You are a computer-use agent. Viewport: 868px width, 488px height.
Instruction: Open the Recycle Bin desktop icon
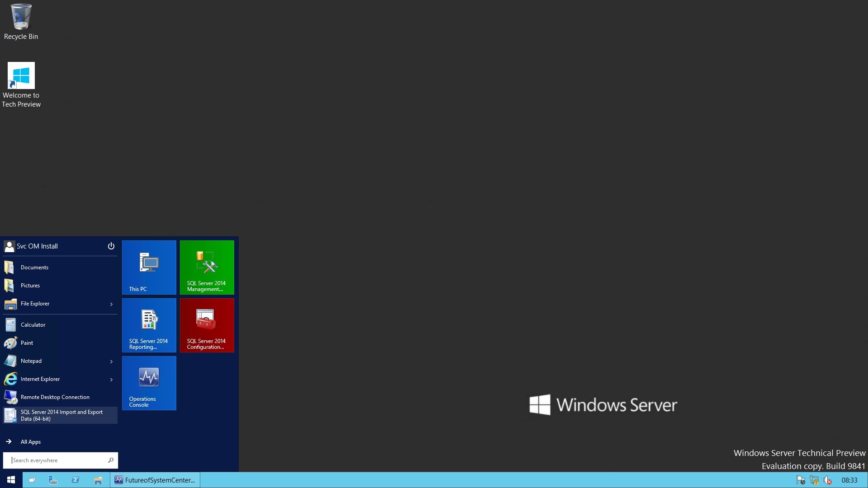[21, 22]
